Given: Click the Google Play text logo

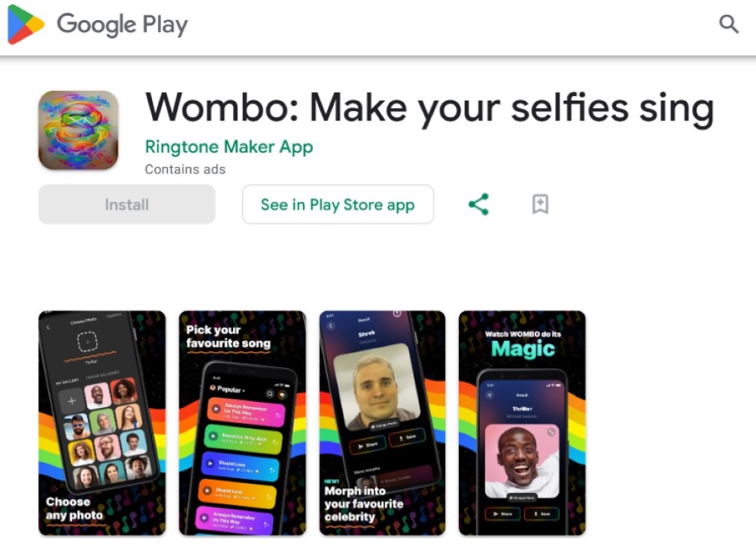Looking at the screenshot, I should (122, 25).
